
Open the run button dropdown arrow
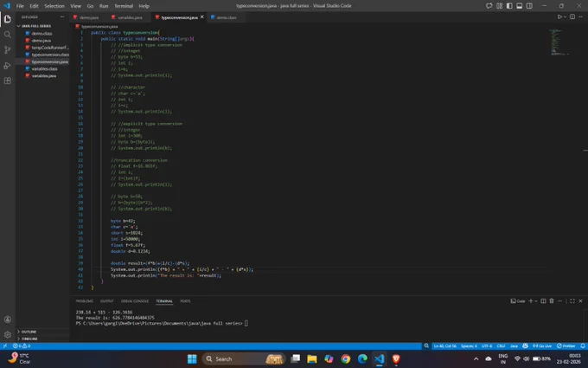click(565, 17)
